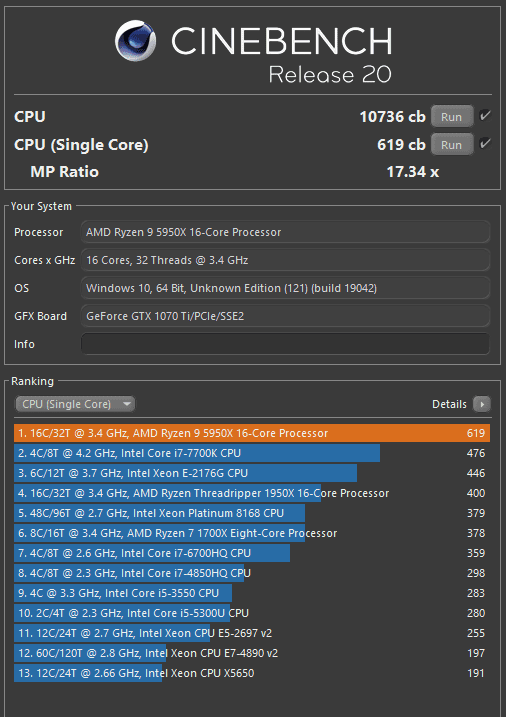Select the Xeon X5650 ranking entry

(x=252, y=673)
